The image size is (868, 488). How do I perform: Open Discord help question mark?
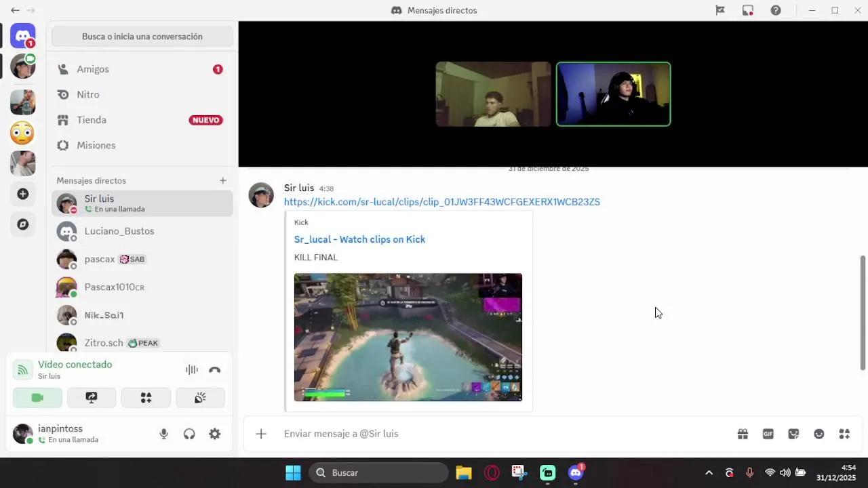[x=776, y=10]
